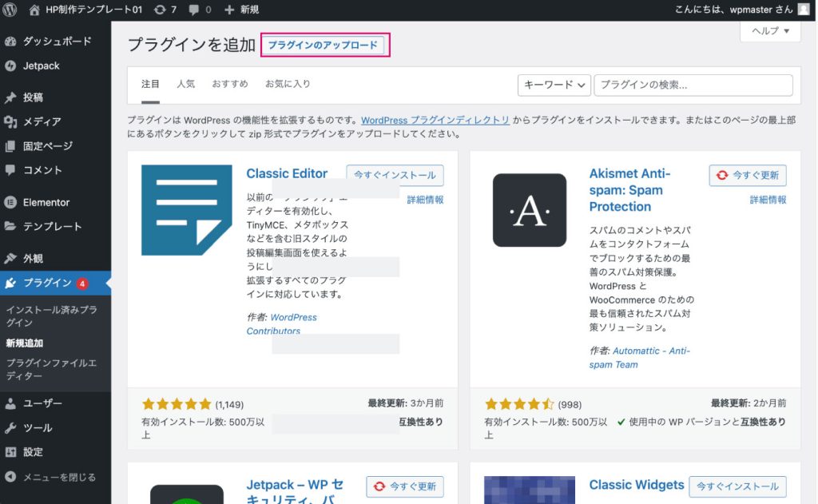This screenshot has height=504, width=818.
Task: Click the プラグインを追加 page heading
Action: tap(192, 45)
